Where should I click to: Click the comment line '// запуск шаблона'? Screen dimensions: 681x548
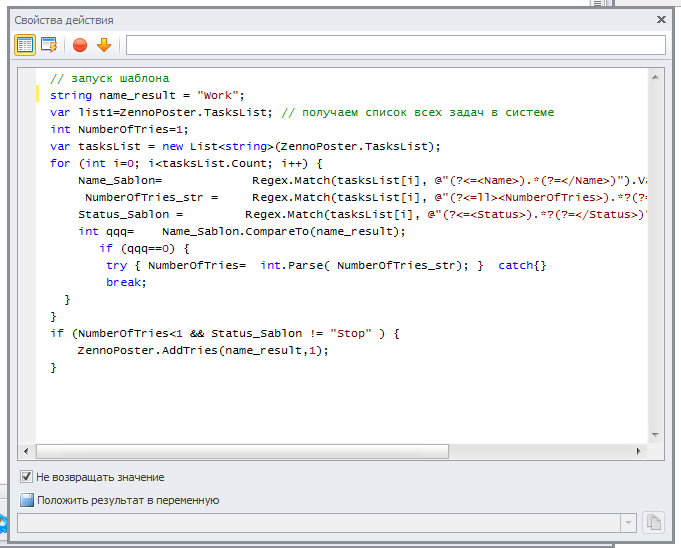(x=109, y=78)
